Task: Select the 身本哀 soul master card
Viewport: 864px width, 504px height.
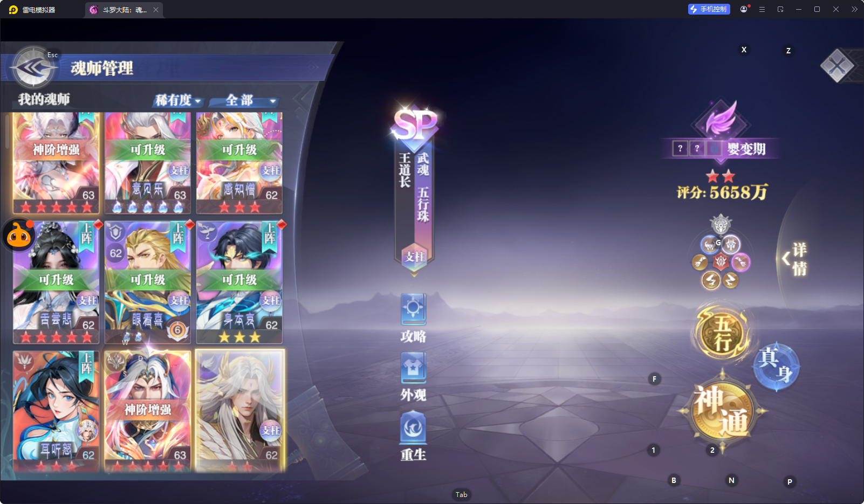Action: click(x=239, y=282)
